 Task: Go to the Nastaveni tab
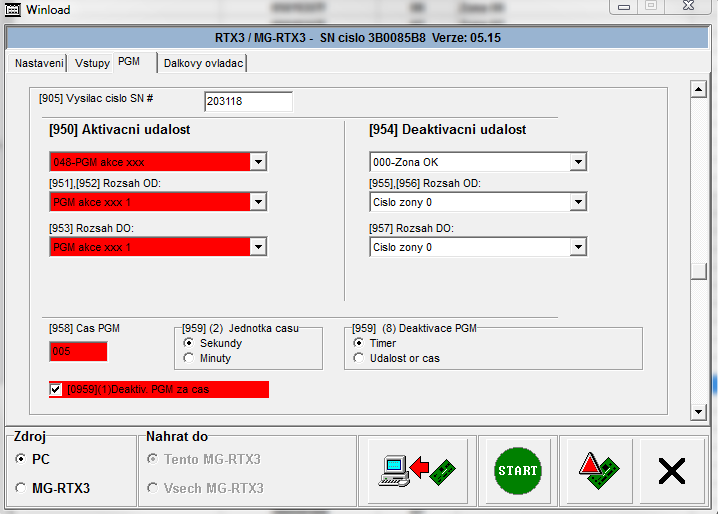[x=37, y=63]
